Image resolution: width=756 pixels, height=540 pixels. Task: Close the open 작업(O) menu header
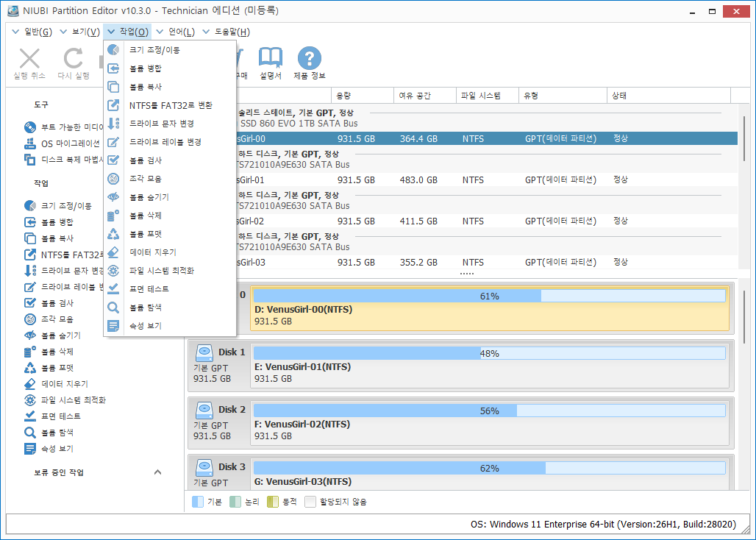(128, 32)
